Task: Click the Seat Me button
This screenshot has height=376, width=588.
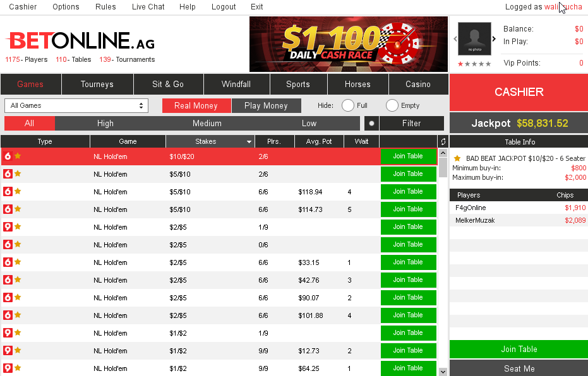Action: (x=519, y=368)
